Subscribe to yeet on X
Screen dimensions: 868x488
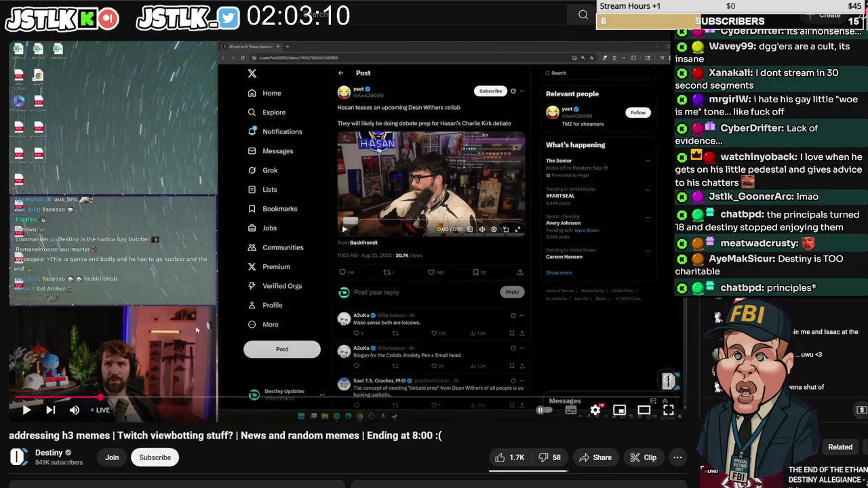click(x=490, y=91)
